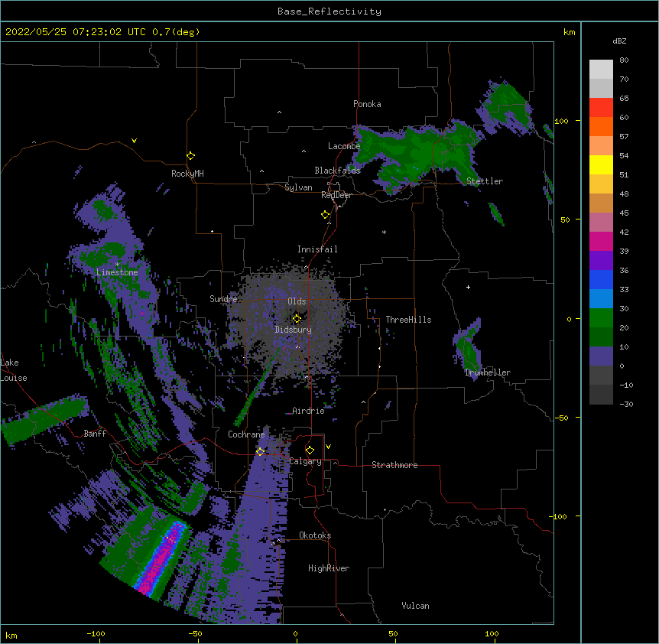The image size is (659, 644).
Task: Click the Blackfalds label
Action: pos(337,171)
